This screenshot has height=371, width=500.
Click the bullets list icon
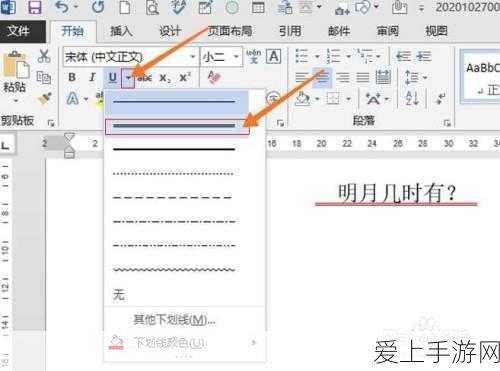click(302, 56)
